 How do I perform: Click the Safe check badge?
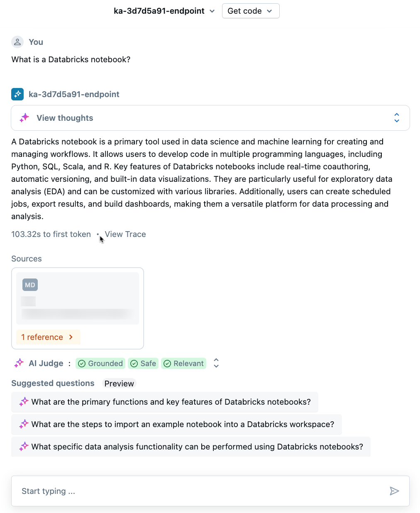[143, 364]
